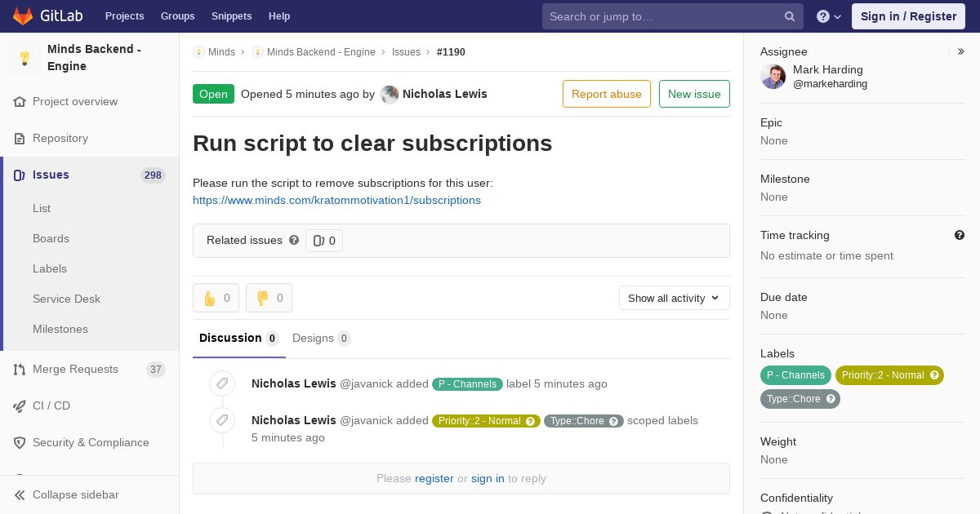
Task: Open Issues List in sidebar
Action: (x=42, y=209)
